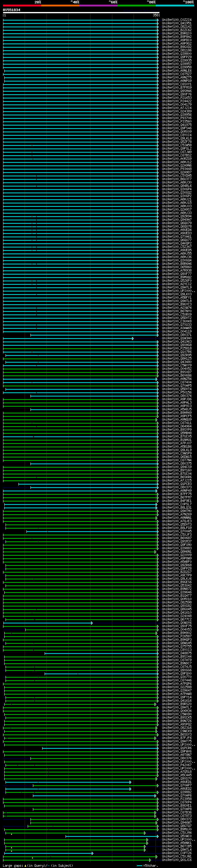Open hit UniRef100_O82142
This screenshot has width=197, height=868.
point(177,26)
